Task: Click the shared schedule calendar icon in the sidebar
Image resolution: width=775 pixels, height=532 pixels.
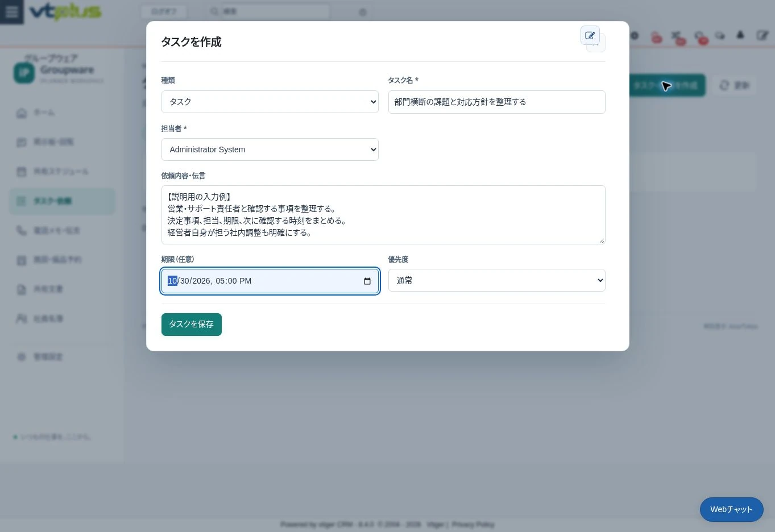Action: [x=22, y=171]
